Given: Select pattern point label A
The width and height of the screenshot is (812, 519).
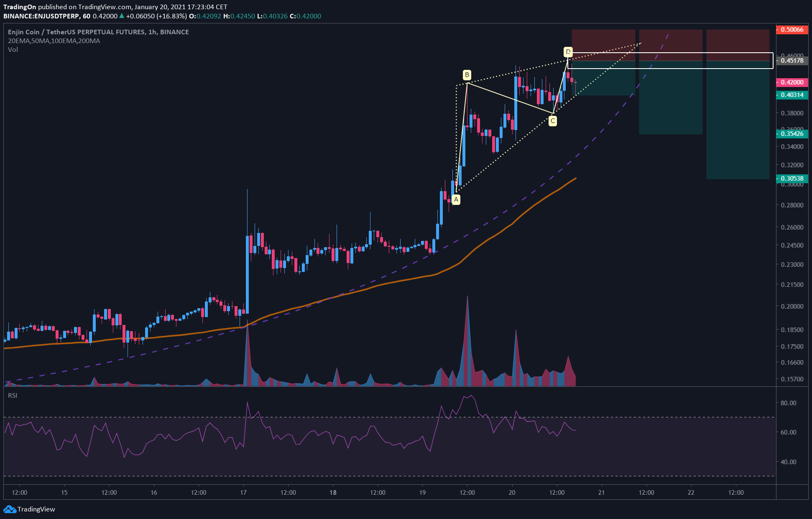Looking at the screenshot, I should (456, 200).
